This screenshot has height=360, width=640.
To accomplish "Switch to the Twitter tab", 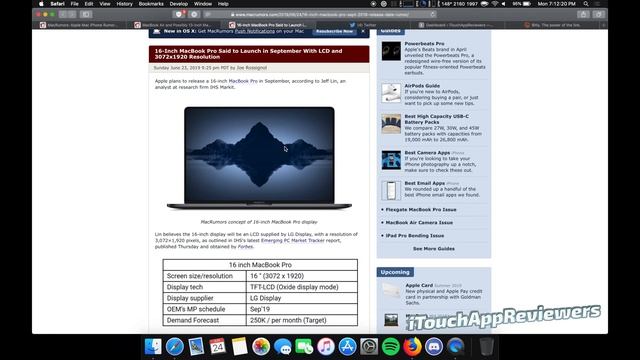I will pyautogui.click(x=363, y=25).
